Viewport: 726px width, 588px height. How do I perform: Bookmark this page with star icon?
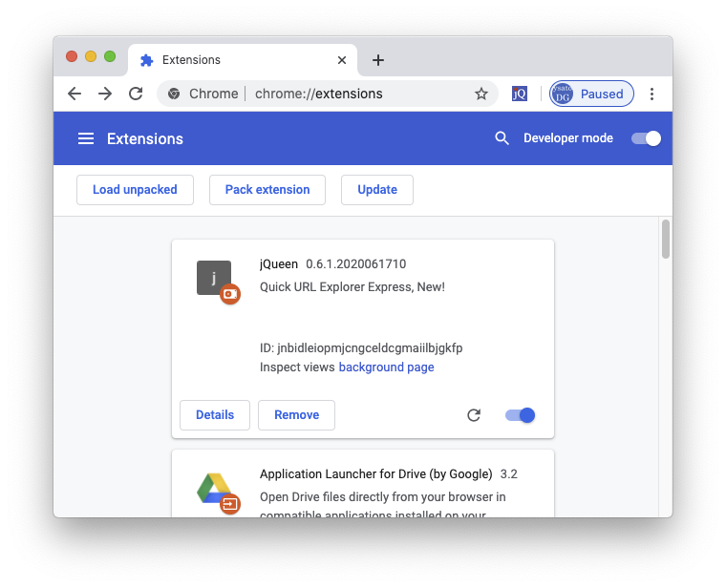(x=481, y=94)
